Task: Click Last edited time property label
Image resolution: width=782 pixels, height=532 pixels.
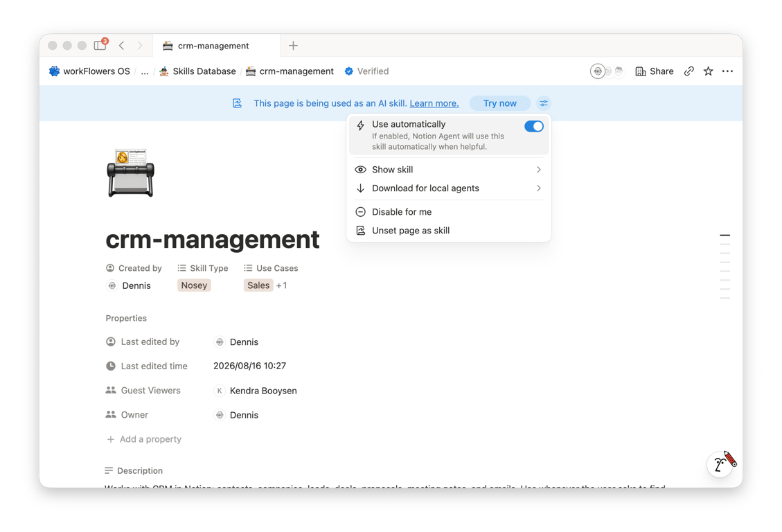Action: click(147, 366)
